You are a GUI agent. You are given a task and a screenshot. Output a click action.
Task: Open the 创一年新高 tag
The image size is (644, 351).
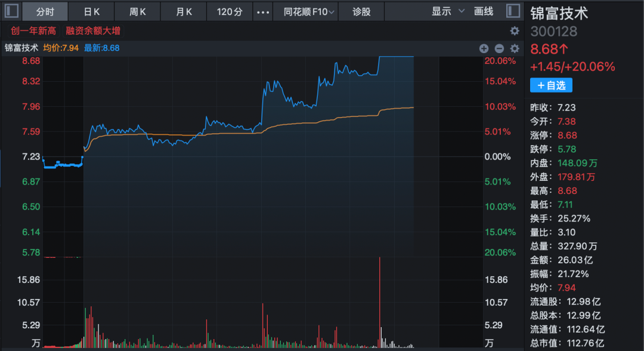33,30
